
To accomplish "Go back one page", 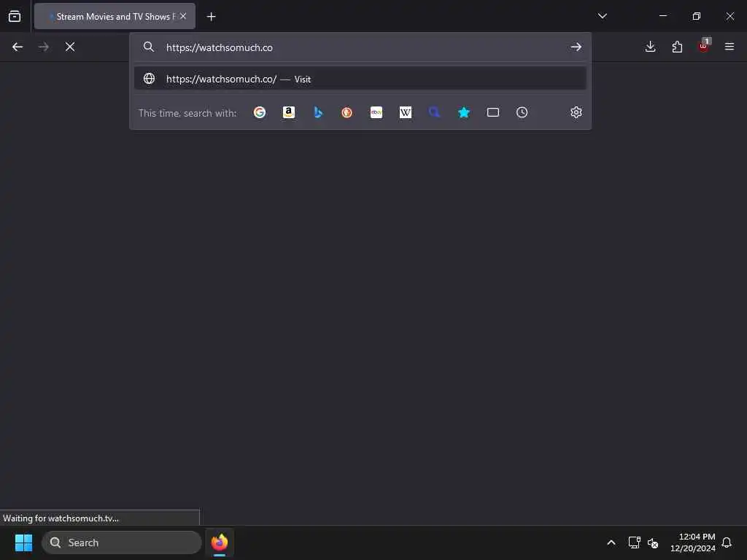I will coord(18,47).
